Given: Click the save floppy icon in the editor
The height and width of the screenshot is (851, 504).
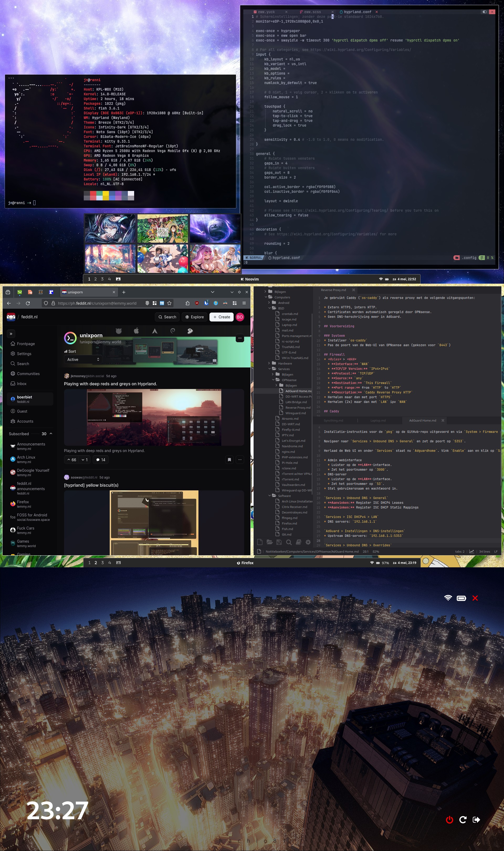Looking at the screenshot, I should pos(279,542).
